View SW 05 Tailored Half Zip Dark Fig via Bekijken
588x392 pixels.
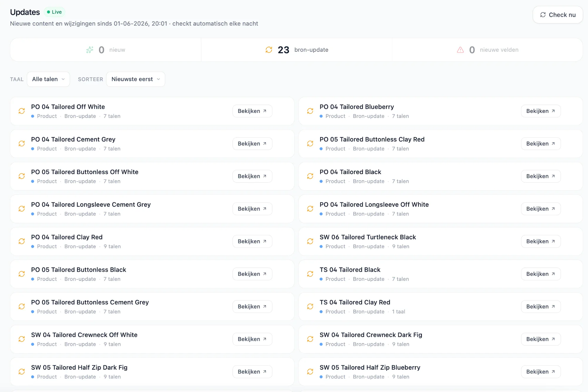[x=252, y=372]
